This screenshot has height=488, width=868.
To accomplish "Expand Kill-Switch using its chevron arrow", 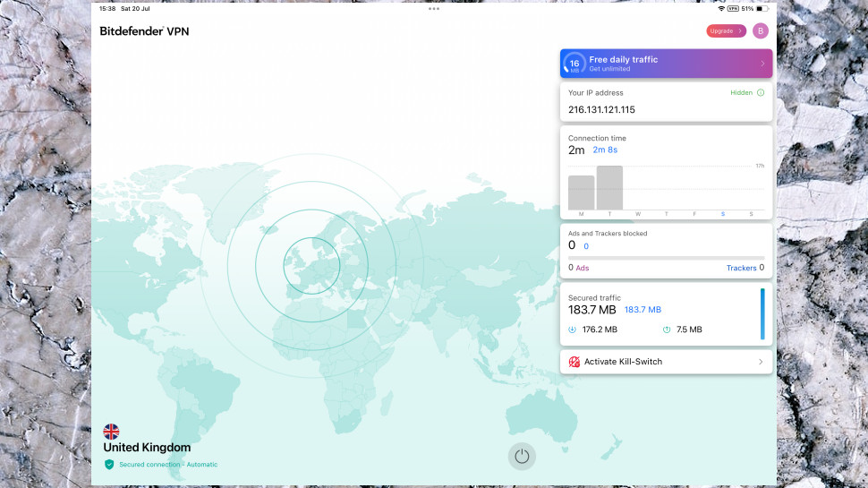I will pos(761,362).
